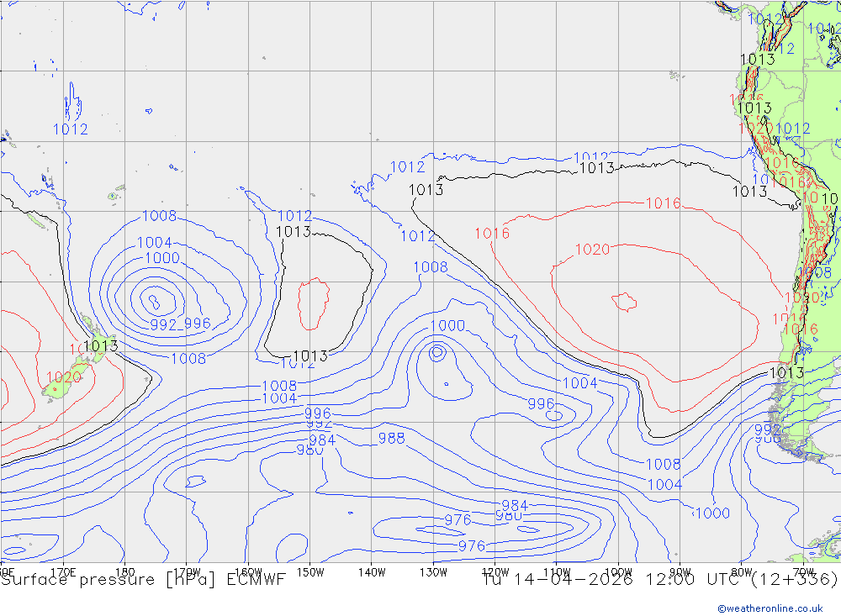This screenshot has width=841, height=616.
Task: Click the 1004 label beside the 1013 black isobar
Action: coord(579,382)
